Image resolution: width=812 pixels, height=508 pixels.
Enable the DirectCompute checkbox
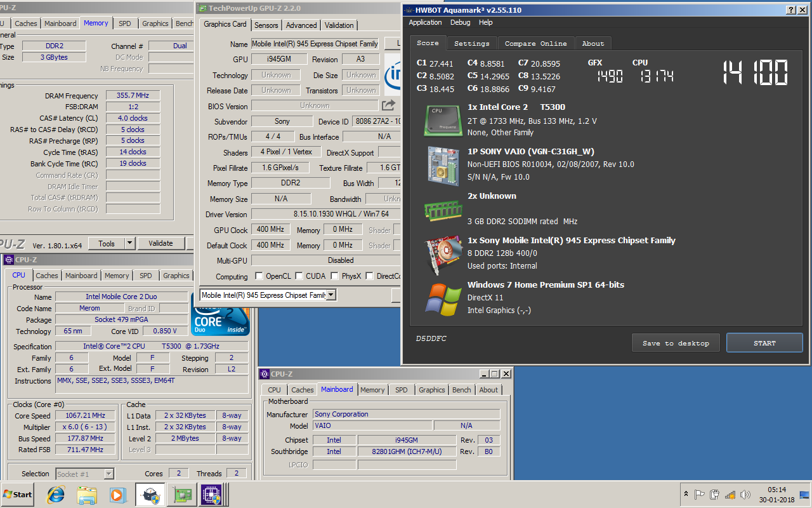pos(370,276)
